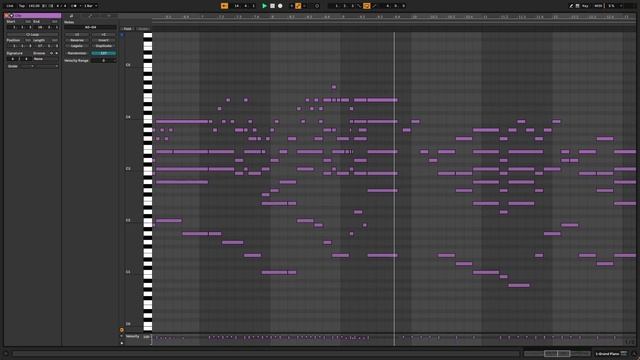Open the clip color dropdown arrow
The image size is (640, 360).
(11, 16)
